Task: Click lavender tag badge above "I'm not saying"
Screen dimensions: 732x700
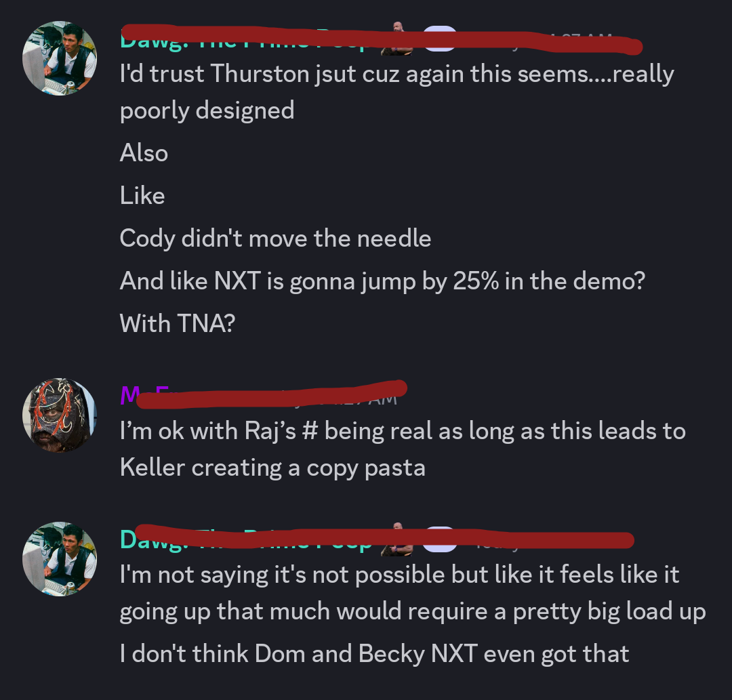Action: (x=440, y=539)
